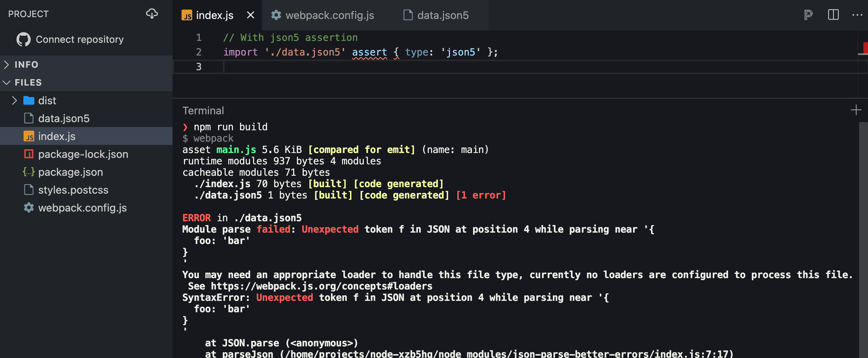Click the JS icon beside index.js in sidebar

point(29,136)
